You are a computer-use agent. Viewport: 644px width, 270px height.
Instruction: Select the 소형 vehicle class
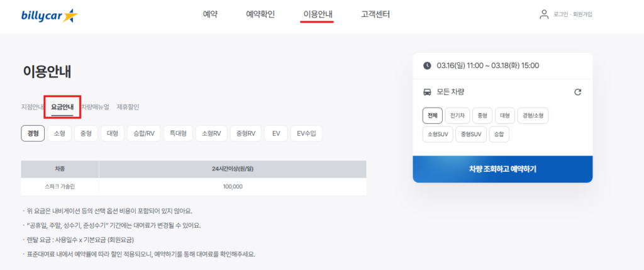[x=59, y=133]
